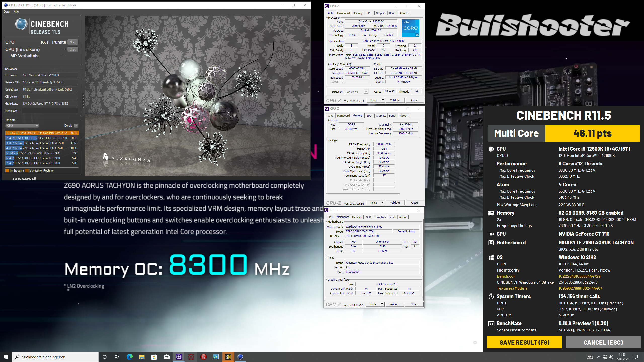
Task: Expand Tools dropdown arrow in Memory CPU-Z window
Action: (383, 203)
